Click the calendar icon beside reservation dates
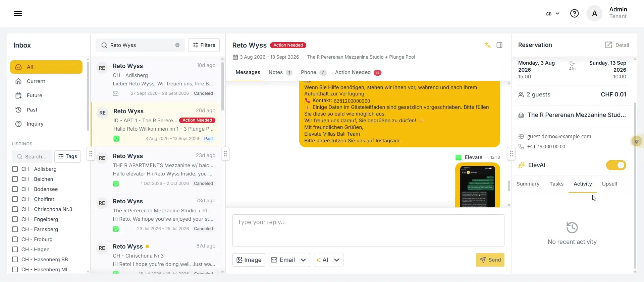Viewport: 644px width, 282px height. 235,57
